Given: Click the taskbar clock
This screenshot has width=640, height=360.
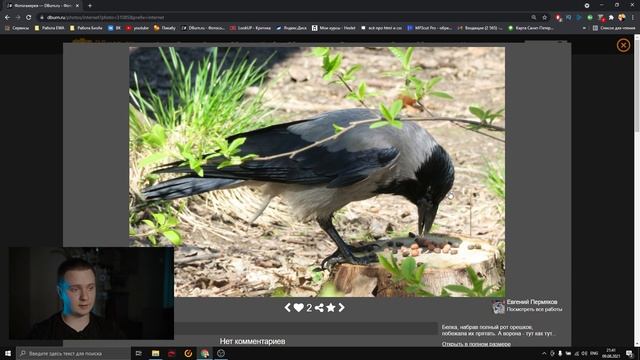Looking at the screenshot, I should point(611,353).
